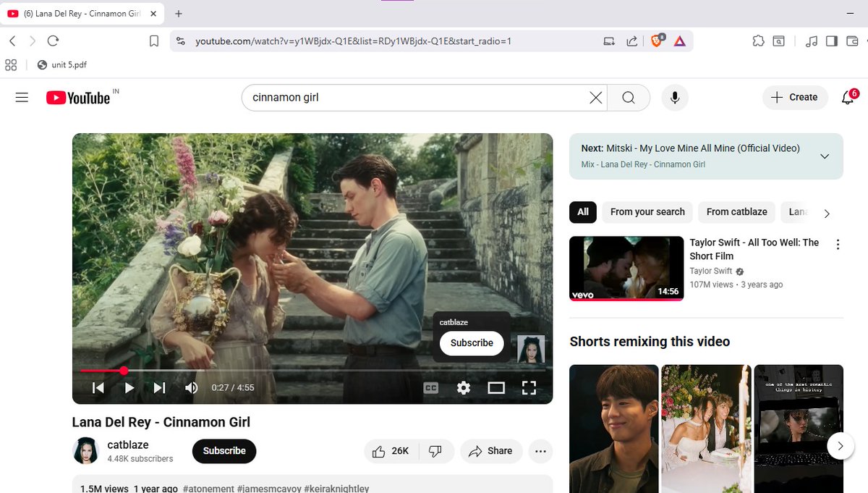Mute the video volume
This screenshot has width=868, height=493.
191,387
